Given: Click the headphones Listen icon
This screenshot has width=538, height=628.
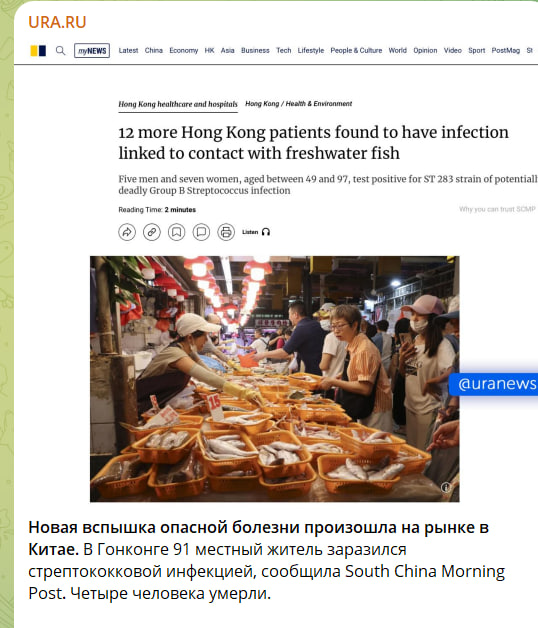Looking at the screenshot, I should [266, 232].
